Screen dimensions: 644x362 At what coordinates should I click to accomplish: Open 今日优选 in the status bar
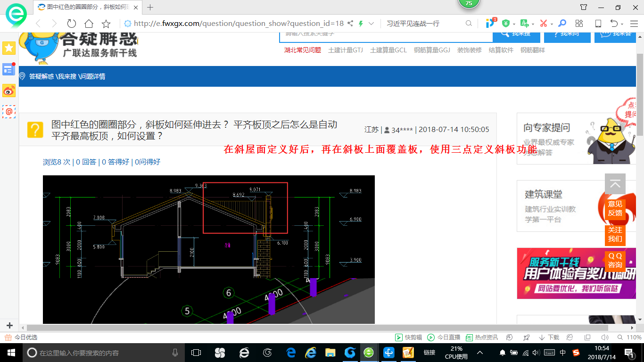tap(21, 337)
